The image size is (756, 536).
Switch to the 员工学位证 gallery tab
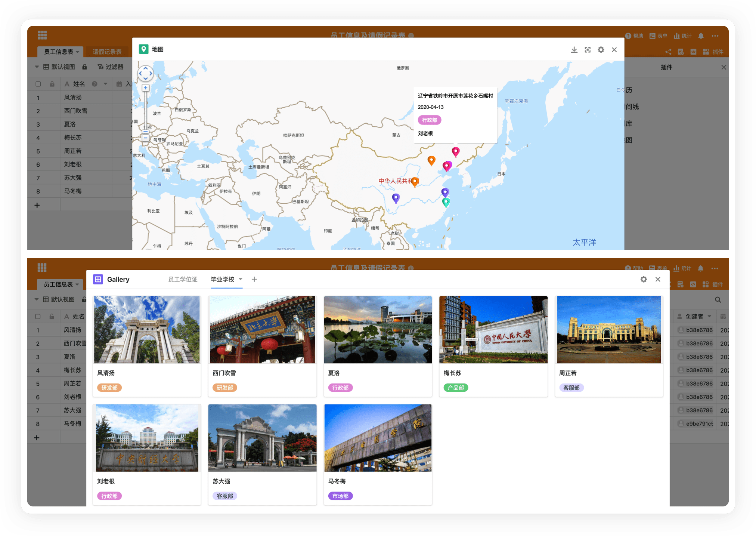click(183, 279)
